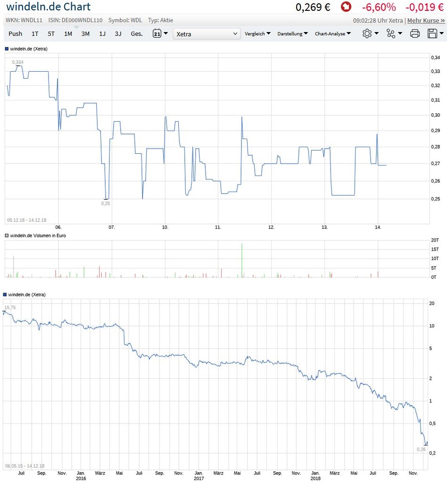Screen dimensions: 448x485
Task: Click the red down-arrow trend icon
Action: (x=347, y=7)
